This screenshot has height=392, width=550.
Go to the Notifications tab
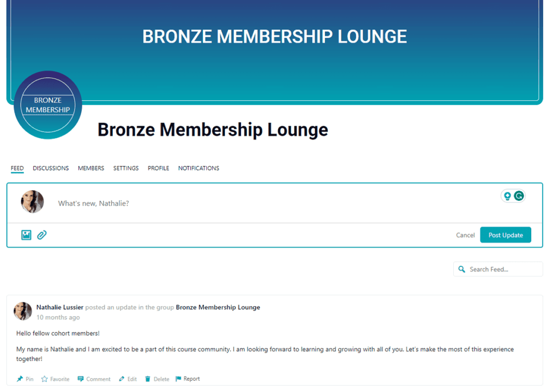point(198,168)
